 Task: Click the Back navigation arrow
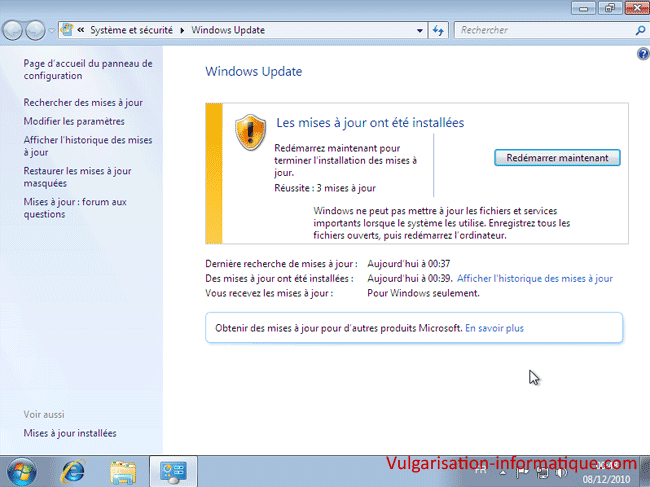(12, 30)
